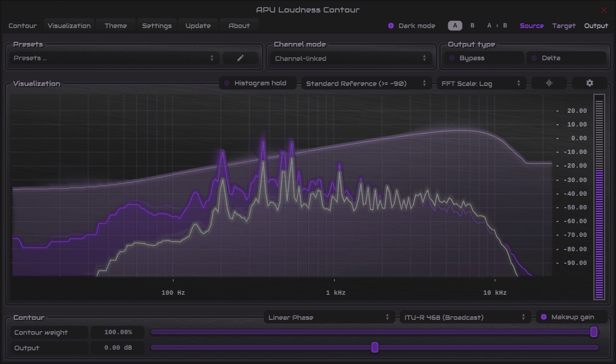Select the B state slot

point(472,26)
